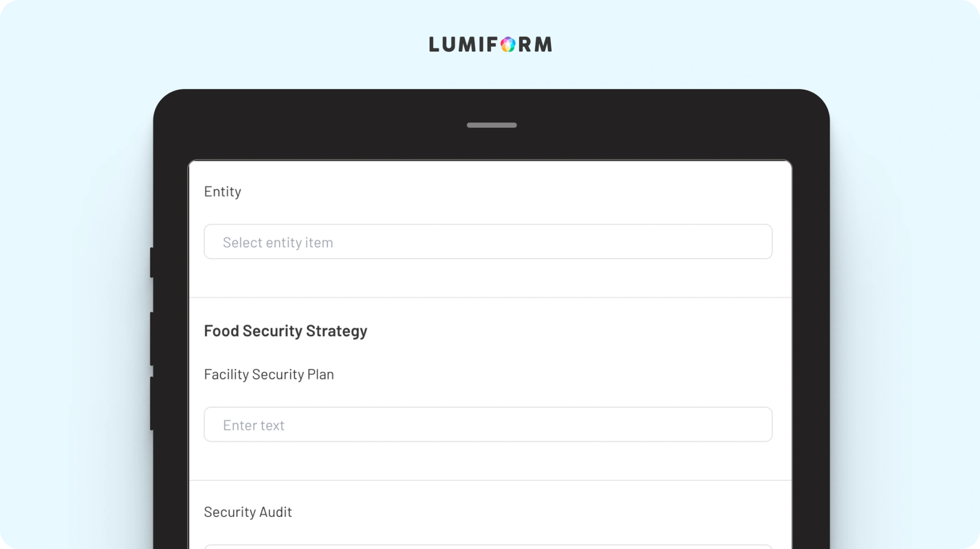Click the letter L of the Lumiform logo
980x549 pixels.
tap(434, 44)
